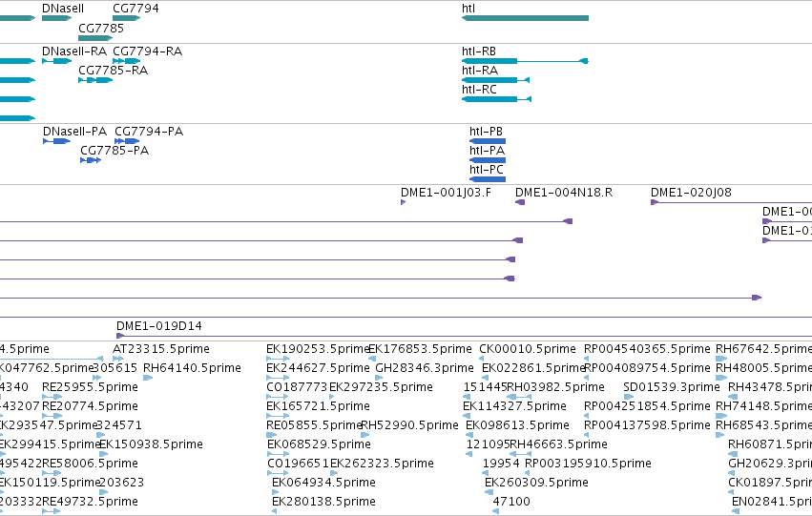Select the CG7785-PA protein glyph
The width and height of the screenshot is (812, 516).
pos(91,160)
